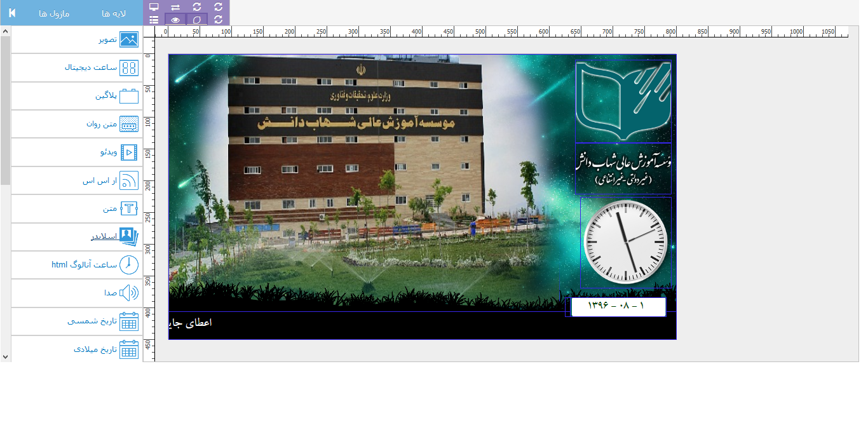Collapse the side panel with the arrow-bar icon

[x=12, y=13]
